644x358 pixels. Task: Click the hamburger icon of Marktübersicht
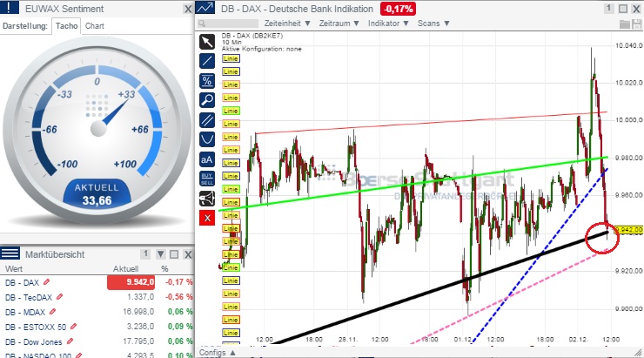click(10, 253)
